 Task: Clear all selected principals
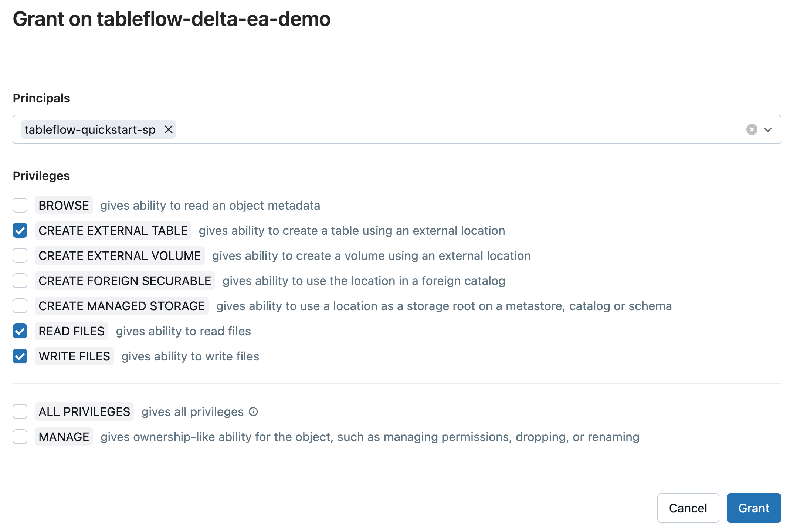click(x=752, y=130)
